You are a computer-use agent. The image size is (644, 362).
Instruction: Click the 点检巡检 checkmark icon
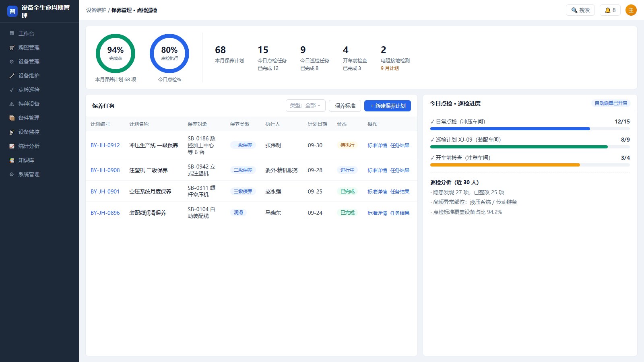tap(12, 90)
